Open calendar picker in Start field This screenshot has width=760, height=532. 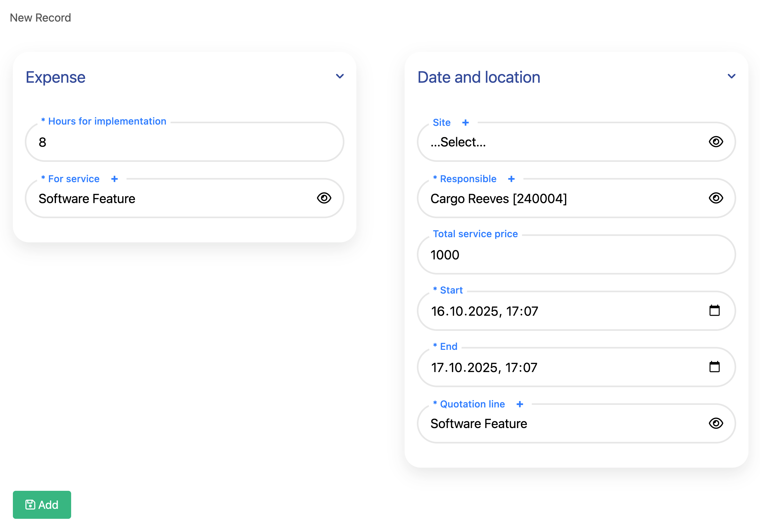[714, 311]
